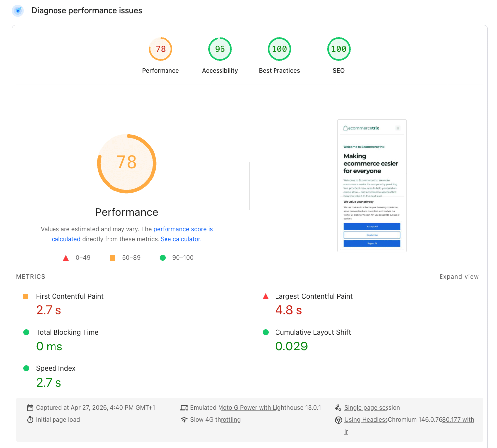This screenshot has width=497, height=448.
Task: Toggle Expand view for metrics
Action: point(459,277)
